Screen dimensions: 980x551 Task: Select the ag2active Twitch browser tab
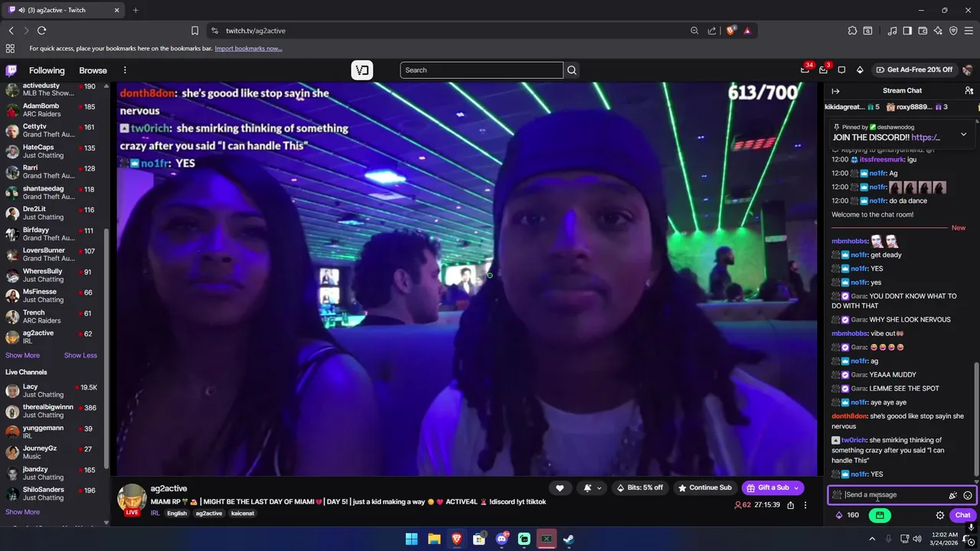click(63, 10)
